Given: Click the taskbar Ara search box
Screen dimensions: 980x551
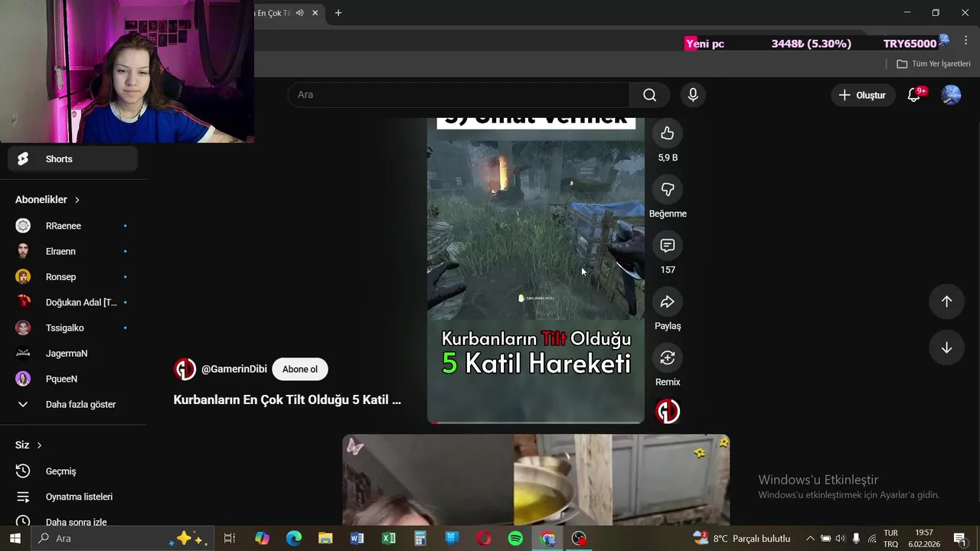Looking at the screenshot, I should pos(121,539).
